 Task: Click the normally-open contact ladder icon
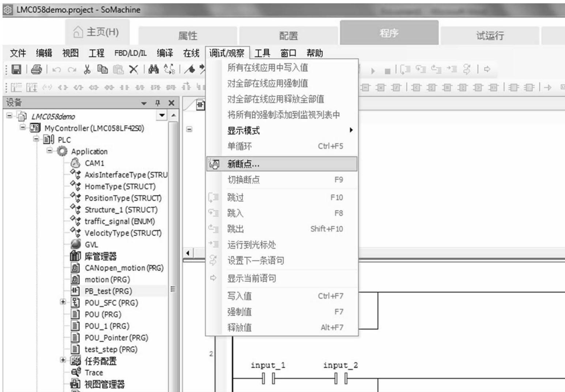pos(124,87)
